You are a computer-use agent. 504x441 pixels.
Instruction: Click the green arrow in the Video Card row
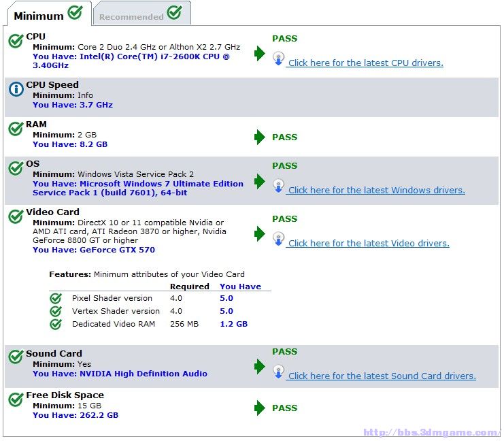[259, 233]
